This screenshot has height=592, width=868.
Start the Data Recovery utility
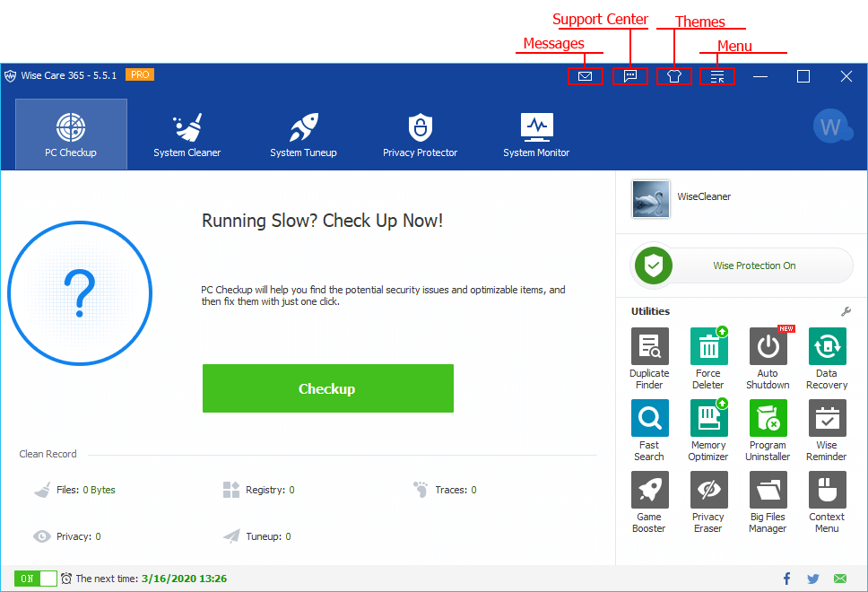point(826,347)
